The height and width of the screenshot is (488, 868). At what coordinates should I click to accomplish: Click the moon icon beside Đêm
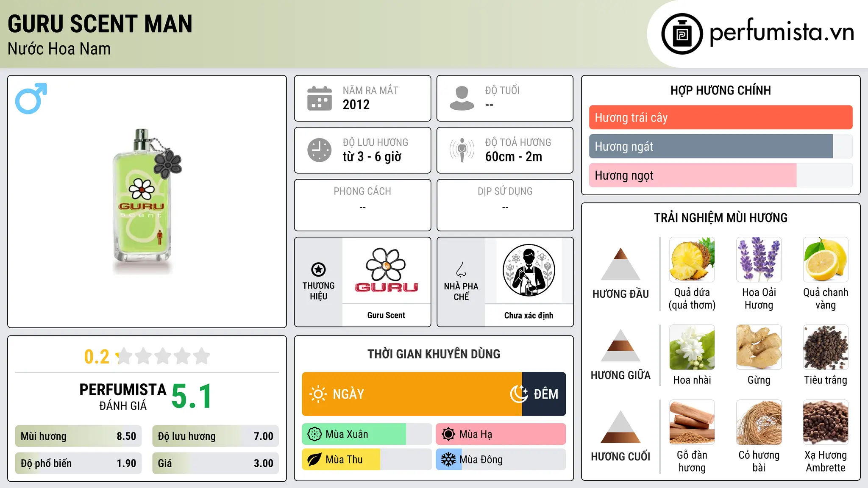coord(519,394)
